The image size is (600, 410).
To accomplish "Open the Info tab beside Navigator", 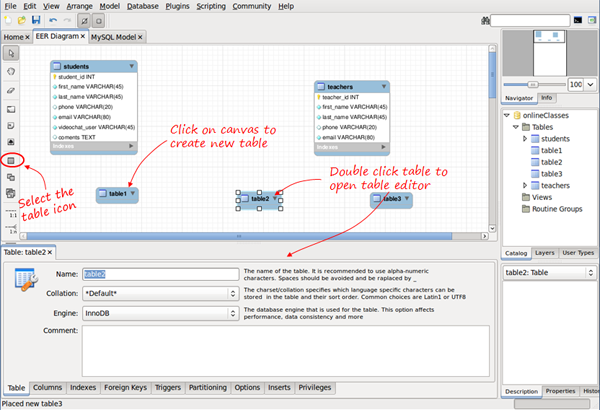I will (546, 98).
